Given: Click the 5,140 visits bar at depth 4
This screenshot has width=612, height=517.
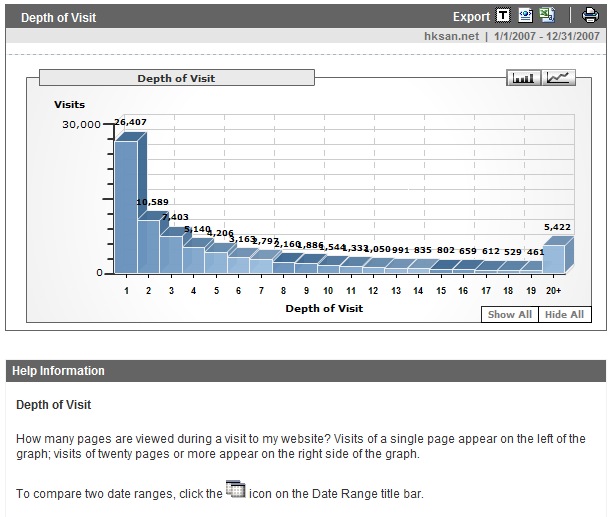Looking at the screenshot, I should tap(193, 259).
